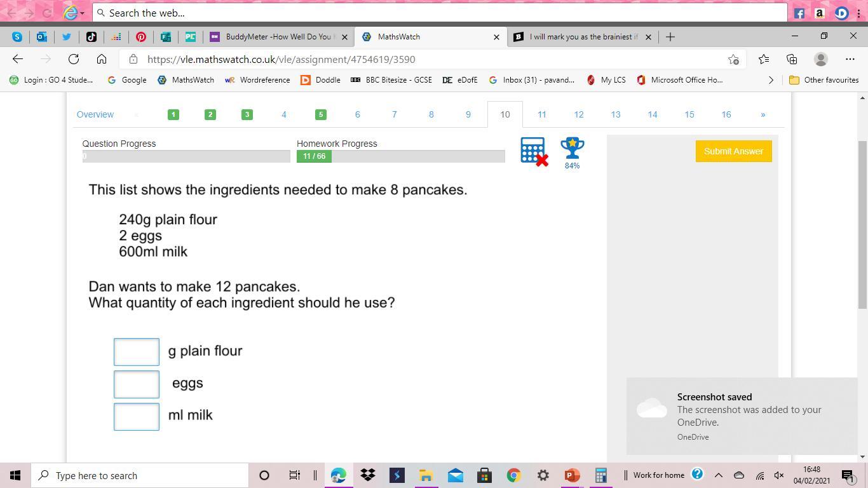Click the trophy score icon showing 84%
This screenshot has width=868, height=488.
(x=572, y=153)
